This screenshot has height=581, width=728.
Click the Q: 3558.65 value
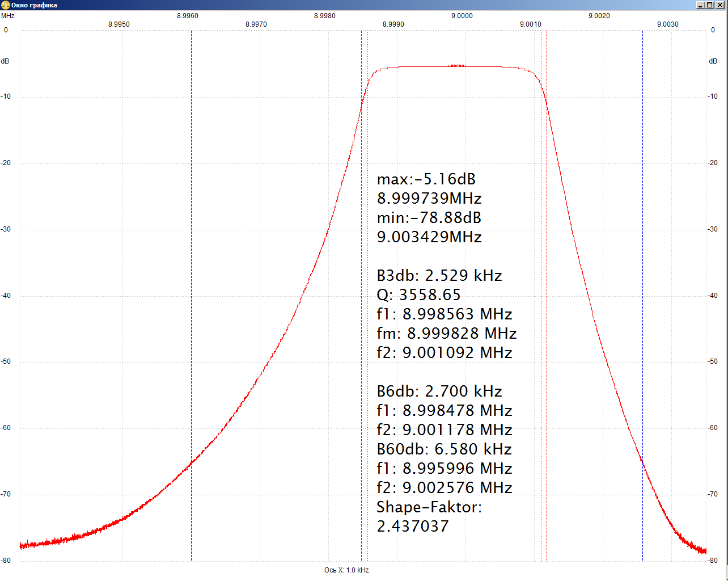(x=419, y=295)
